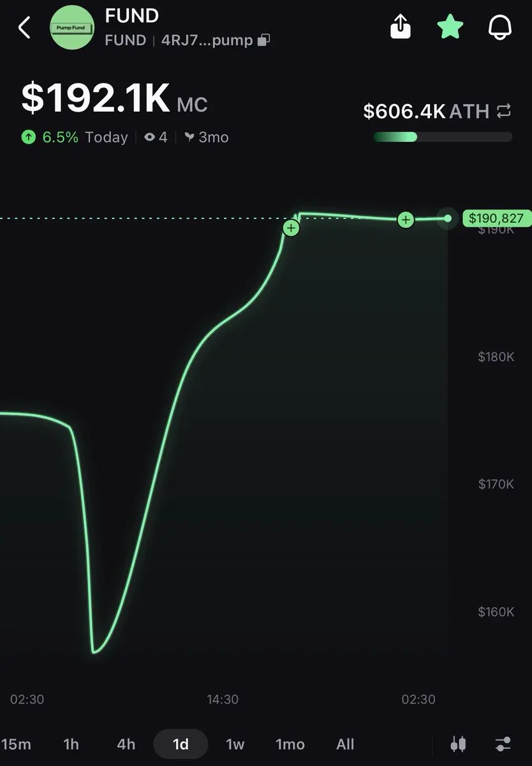
Task: Select the 1w timeframe
Action: (x=235, y=744)
